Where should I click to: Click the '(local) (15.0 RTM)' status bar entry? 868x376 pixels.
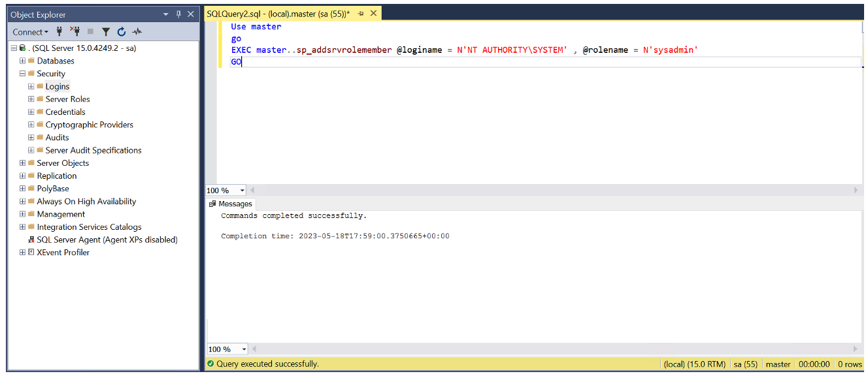pyautogui.click(x=695, y=364)
